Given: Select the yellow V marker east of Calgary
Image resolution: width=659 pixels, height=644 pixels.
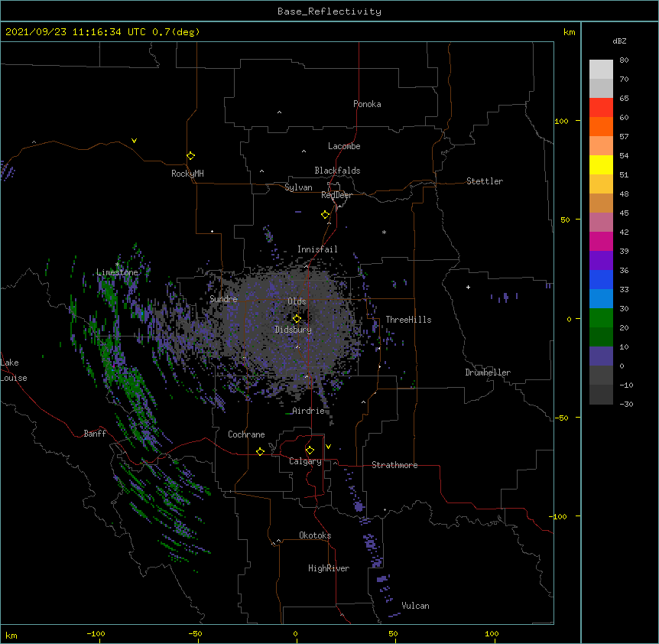Looking at the screenshot, I should [x=328, y=447].
